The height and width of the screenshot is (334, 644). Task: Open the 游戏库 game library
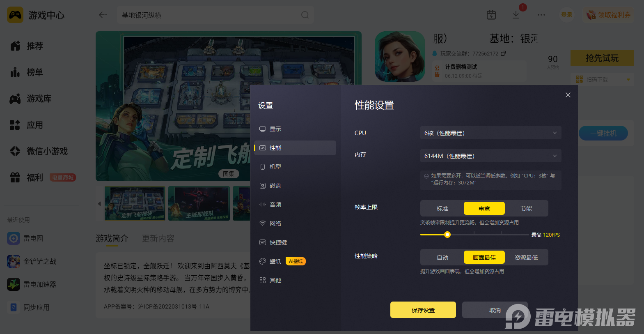point(31,99)
